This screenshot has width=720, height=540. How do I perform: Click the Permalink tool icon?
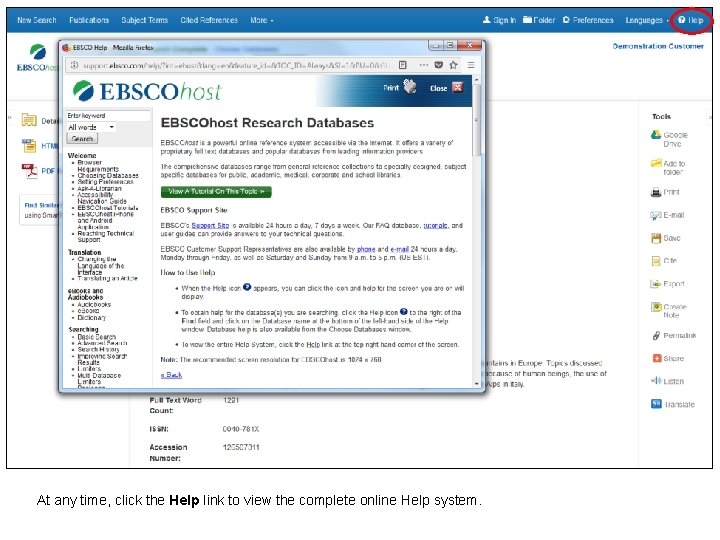tap(656, 336)
